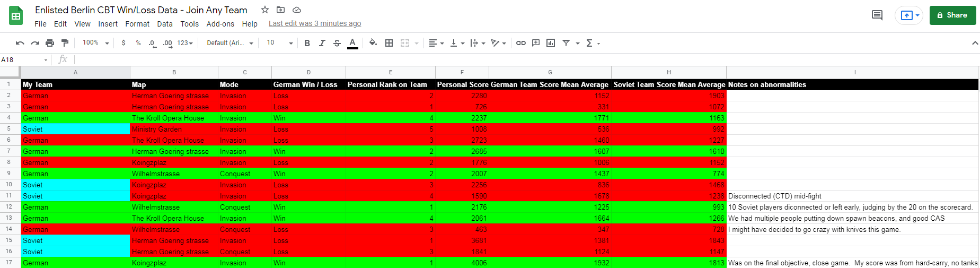Open the Format menu
Viewport: 980px width, 268px height.
[137, 24]
